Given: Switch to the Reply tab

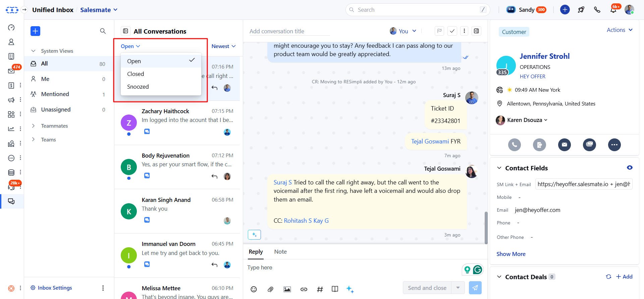Looking at the screenshot, I should (x=256, y=252).
